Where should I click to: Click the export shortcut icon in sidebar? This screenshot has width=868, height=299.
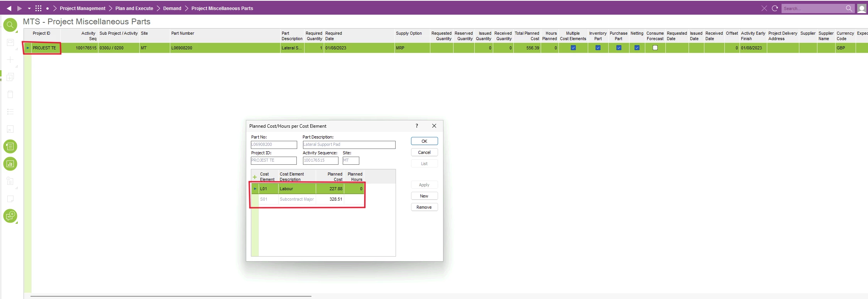[10, 129]
